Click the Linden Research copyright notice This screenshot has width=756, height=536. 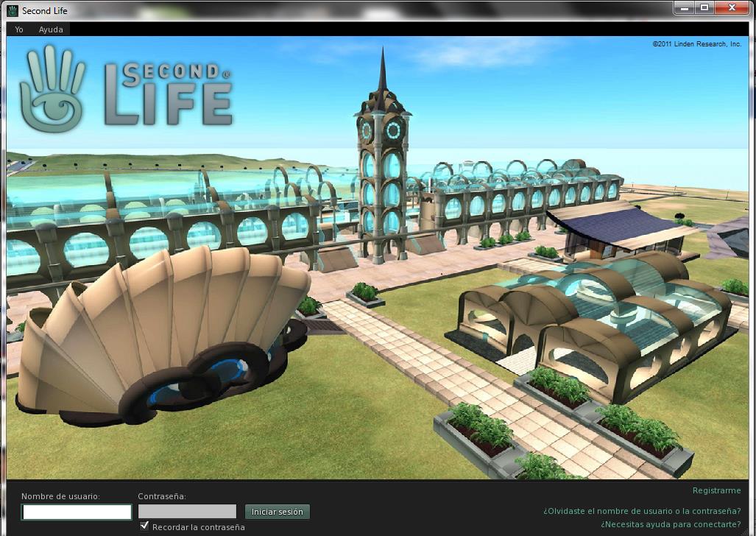pyautogui.click(x=696, y=44)
